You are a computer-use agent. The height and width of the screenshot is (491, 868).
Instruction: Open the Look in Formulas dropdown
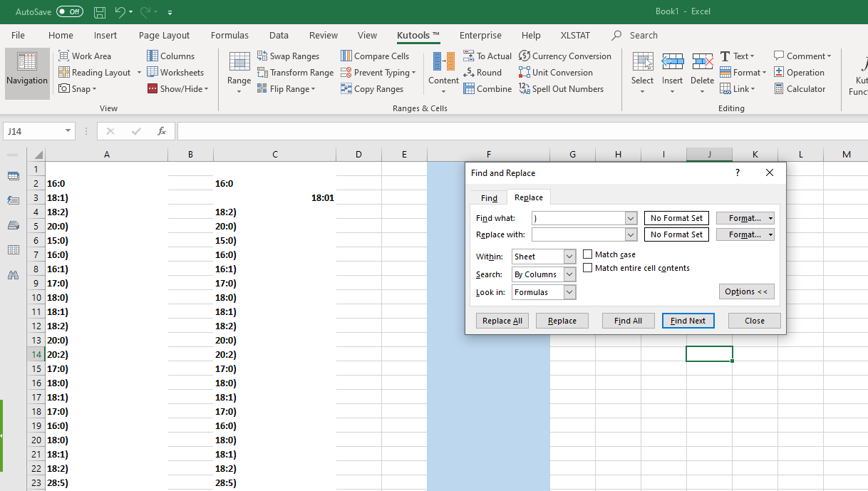[569, 291]
